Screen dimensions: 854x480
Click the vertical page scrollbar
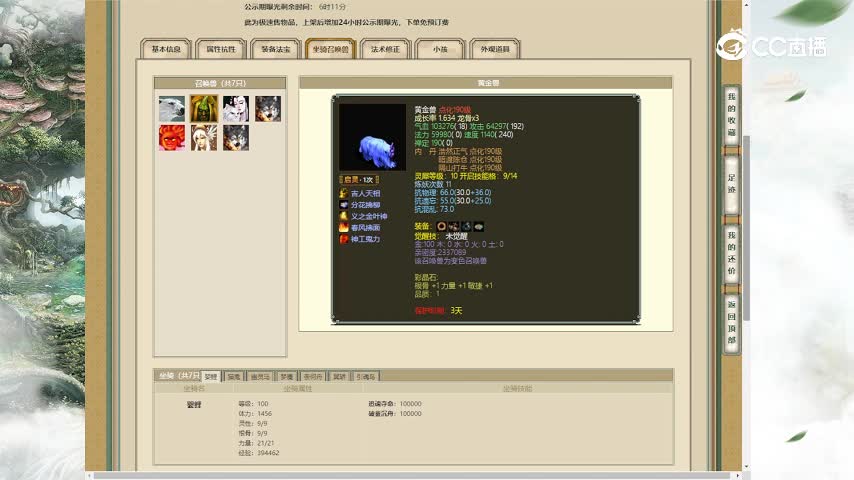pyautogui.click(x=746, y=229)
